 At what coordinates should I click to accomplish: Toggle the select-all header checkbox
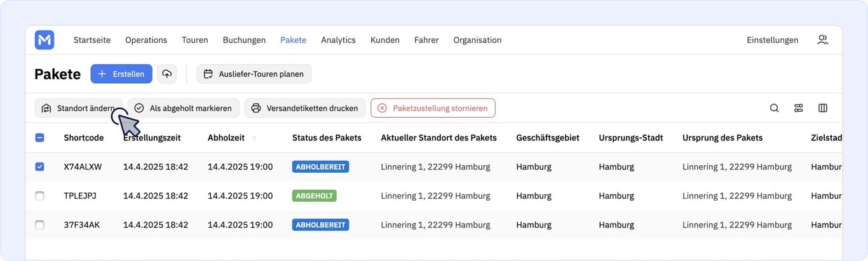click(39, 138)
